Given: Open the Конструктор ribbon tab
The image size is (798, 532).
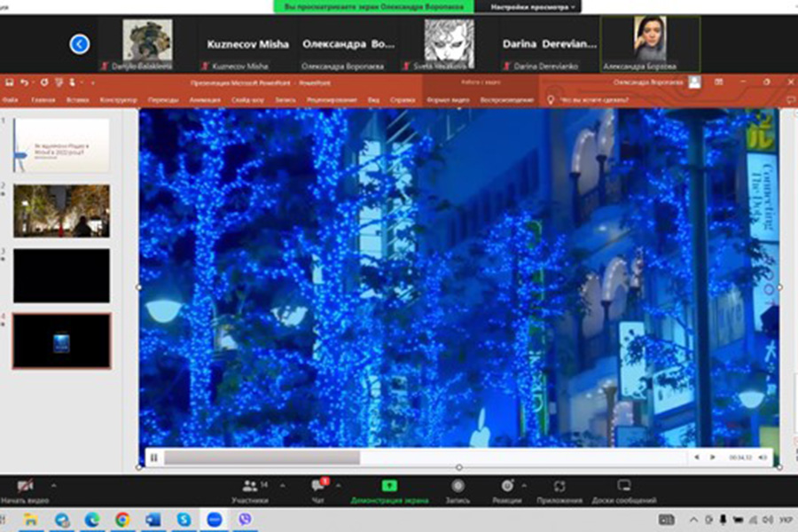Looking at the screenshot, I should (119, 100).
